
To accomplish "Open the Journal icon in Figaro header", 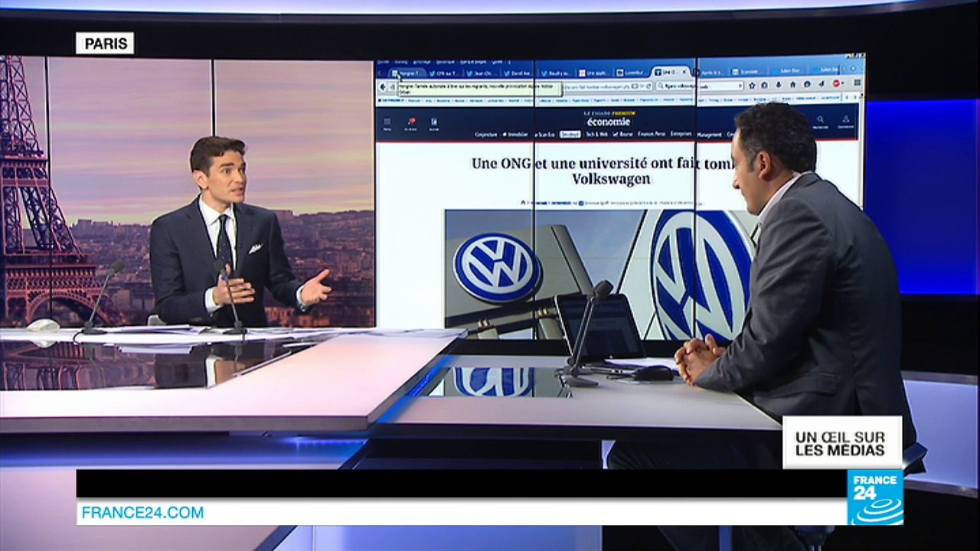I will click(433, 122).
